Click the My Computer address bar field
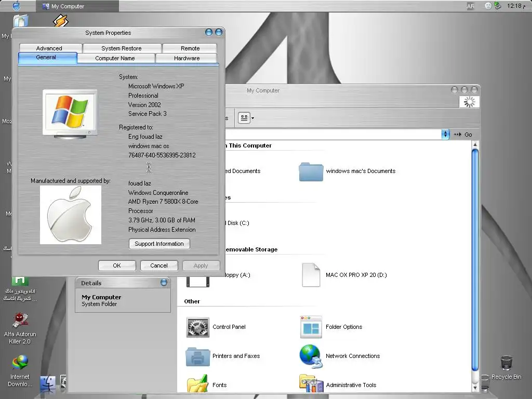 point(332,135)
